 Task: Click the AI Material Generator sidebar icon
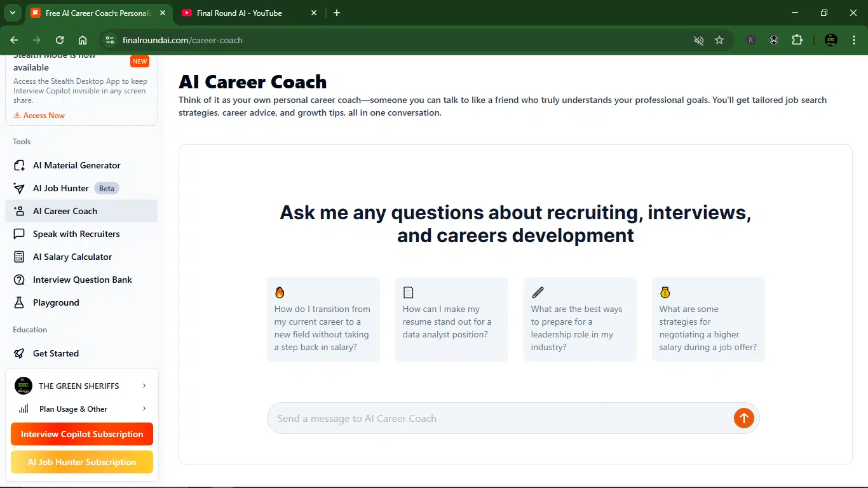[x=19, y=165]
